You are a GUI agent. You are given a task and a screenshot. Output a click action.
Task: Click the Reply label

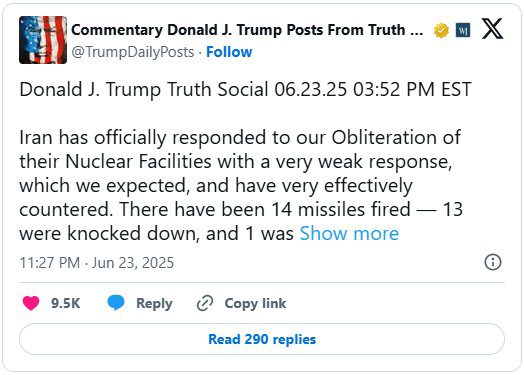[x=154, y=303]
